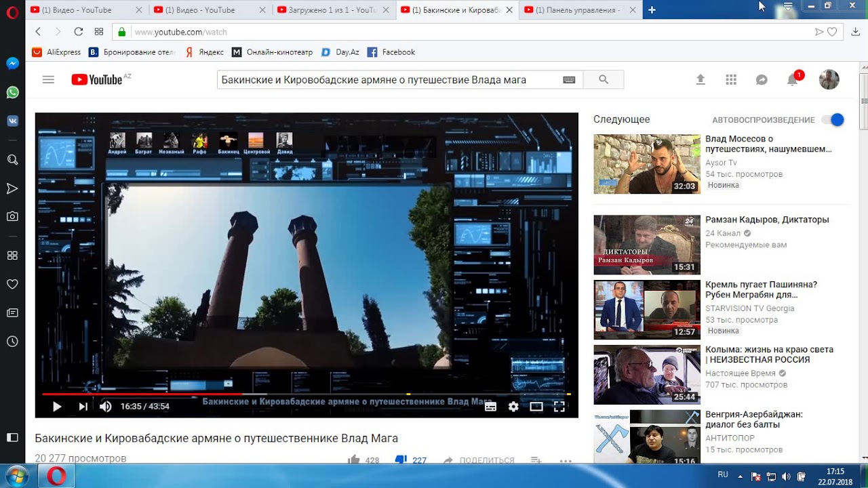Open Онлайн-кинотеатр bookmark
This screenshot has height=488, width=868.
tap(273, 52)
